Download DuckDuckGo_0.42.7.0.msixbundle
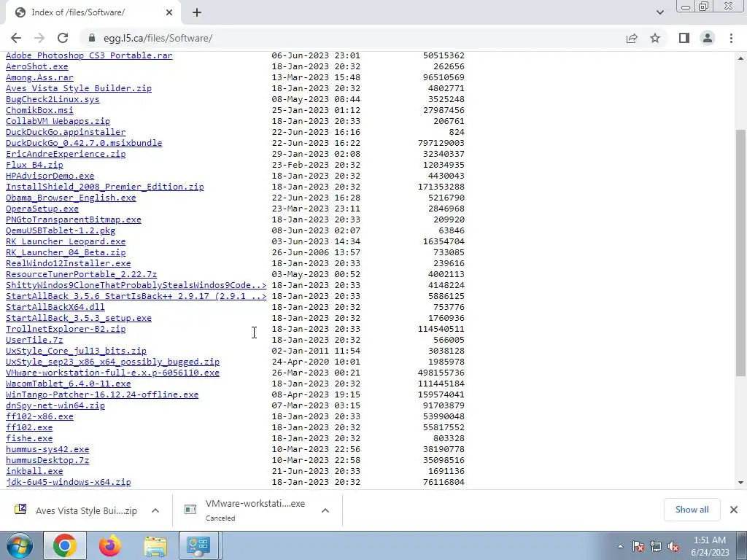Image resolution: width=747 pixels, height=560 pixels. click(x=84, y=144)
